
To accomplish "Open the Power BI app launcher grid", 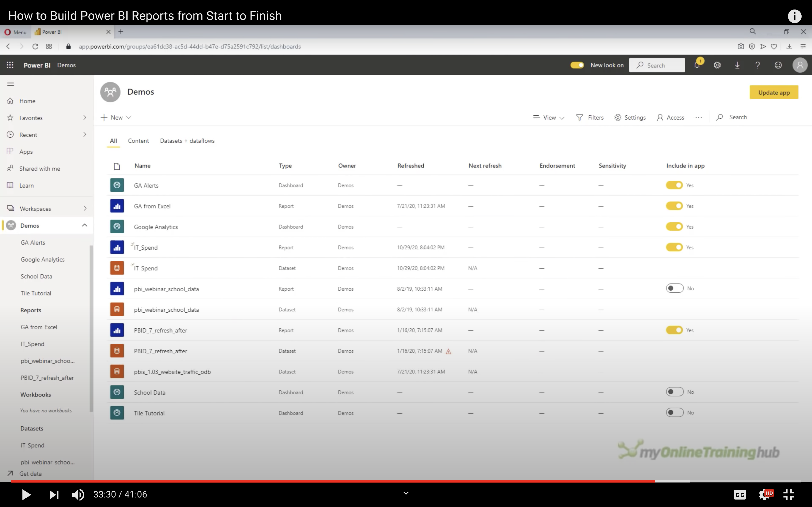I will click(x=10, y=65).
